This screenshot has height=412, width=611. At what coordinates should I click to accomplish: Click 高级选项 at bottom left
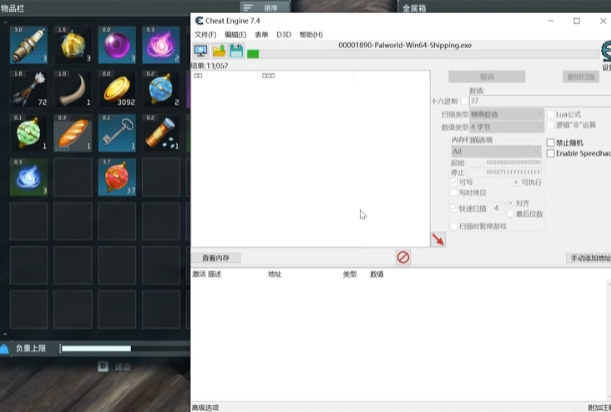(x=205, y=408)
